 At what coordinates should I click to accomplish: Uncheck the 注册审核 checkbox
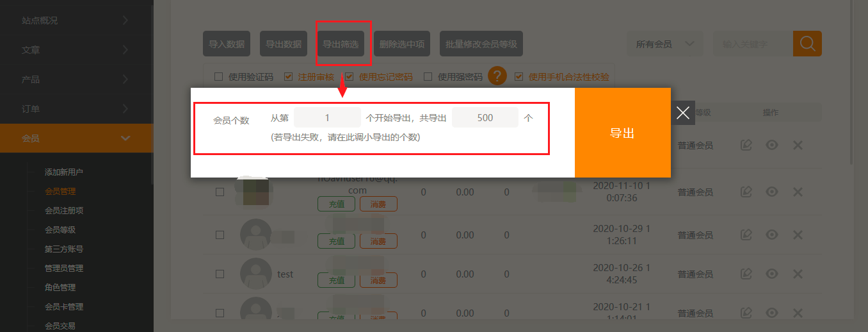[288, 77]
